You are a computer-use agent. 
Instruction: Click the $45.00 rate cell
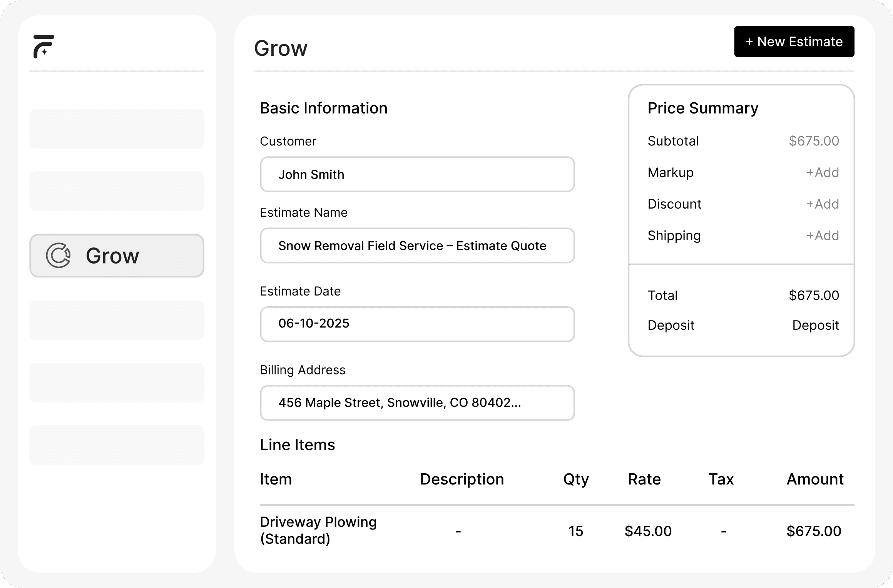[x=648, y=531]
